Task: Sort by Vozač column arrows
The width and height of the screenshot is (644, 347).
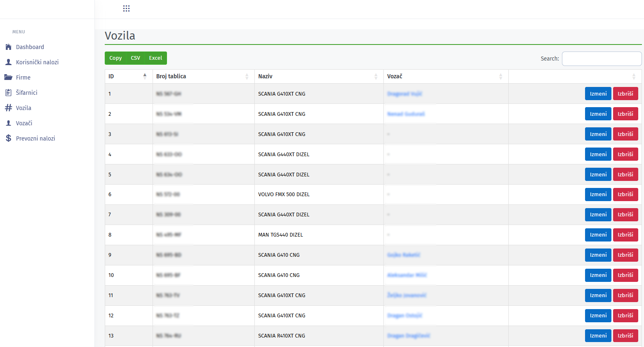Action: point(501,76)
